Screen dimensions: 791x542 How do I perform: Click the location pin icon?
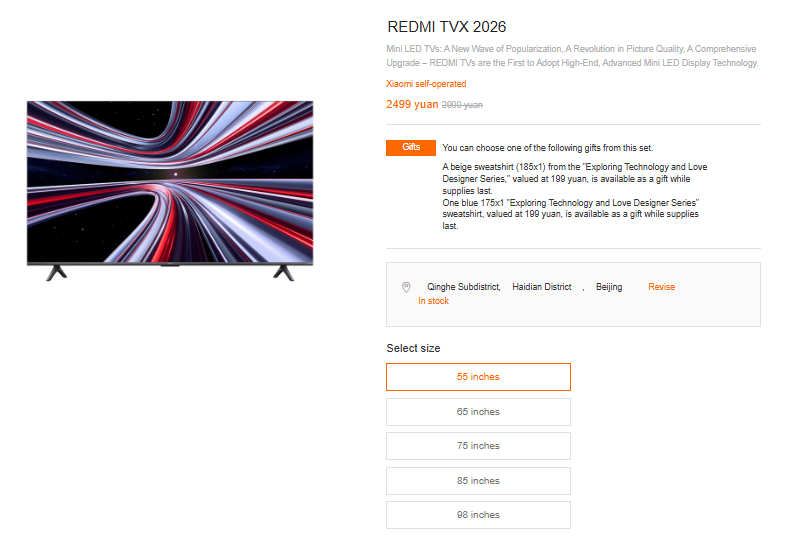coord(406,287)
